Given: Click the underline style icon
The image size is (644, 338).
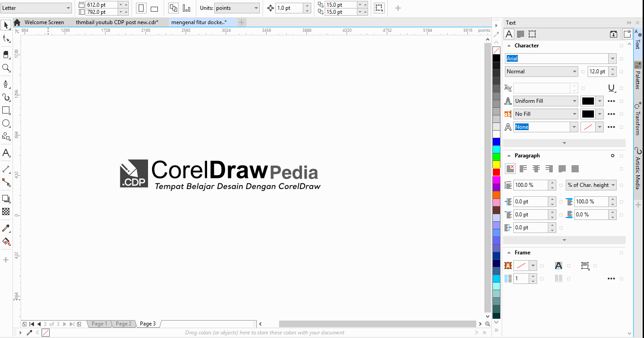Looking at the screenshot, I should point(611,88).
